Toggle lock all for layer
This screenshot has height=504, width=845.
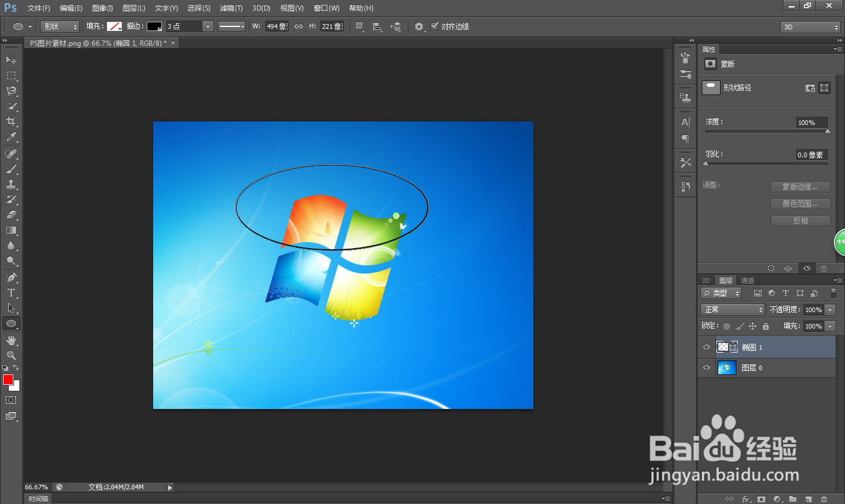pos(765,326)
